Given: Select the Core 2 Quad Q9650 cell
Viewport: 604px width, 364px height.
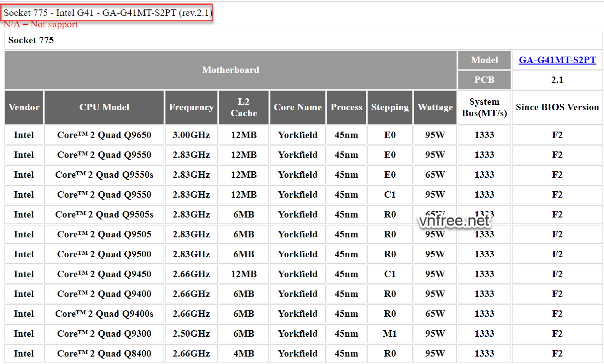Looking at the screenshot, I should (x=104, y=135).
